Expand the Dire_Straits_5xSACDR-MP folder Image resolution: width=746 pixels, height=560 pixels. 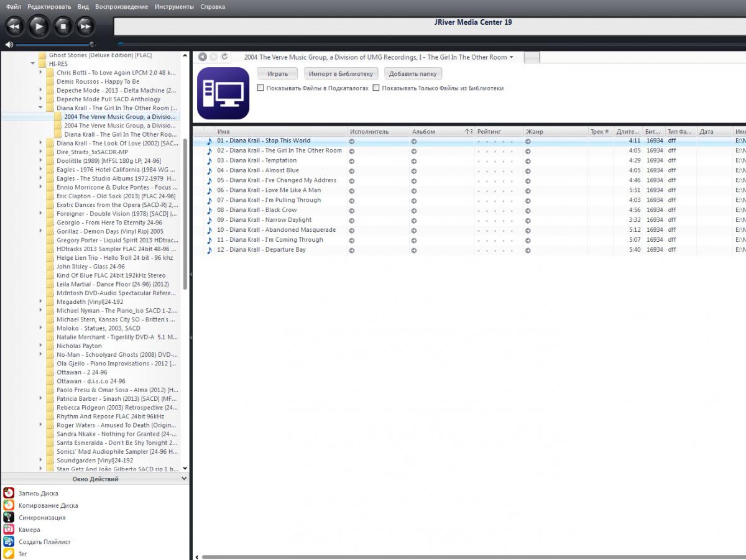41,152
